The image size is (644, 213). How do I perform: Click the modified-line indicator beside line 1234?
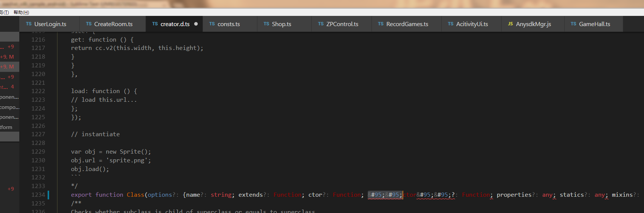(x=48, y=195)
